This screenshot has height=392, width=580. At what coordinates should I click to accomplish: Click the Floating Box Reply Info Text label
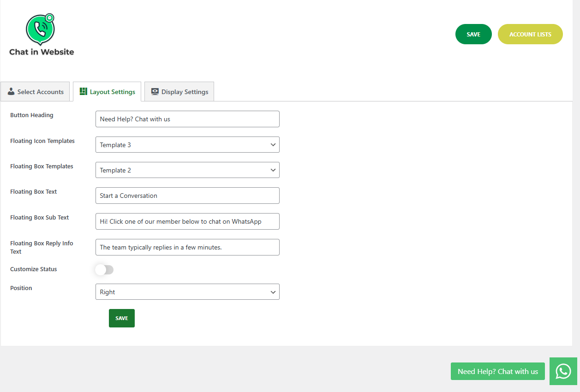coord(42,248)
